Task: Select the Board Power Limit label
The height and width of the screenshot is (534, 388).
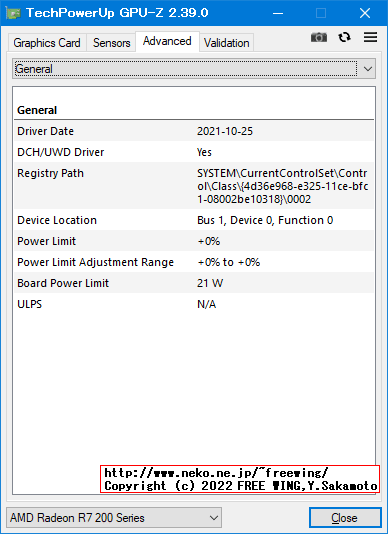Action: tap(63, 283)
